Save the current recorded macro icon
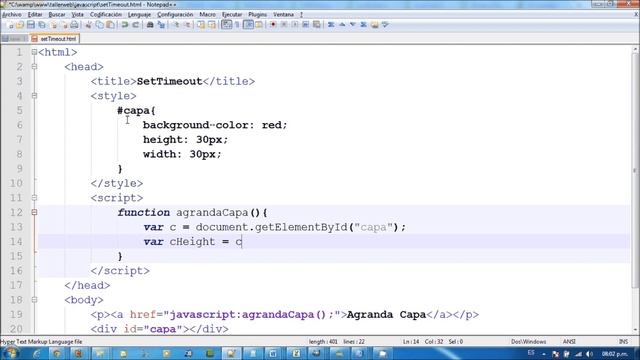 (x=316, y=25)
